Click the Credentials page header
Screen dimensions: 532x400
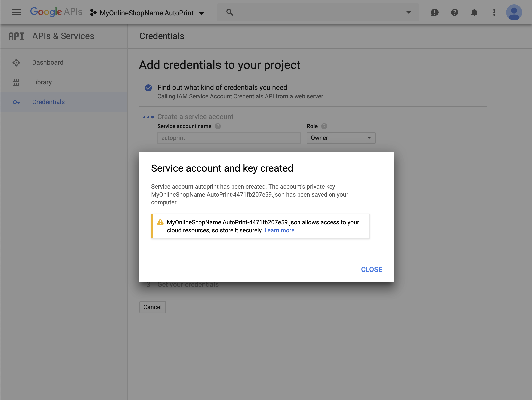162,36
